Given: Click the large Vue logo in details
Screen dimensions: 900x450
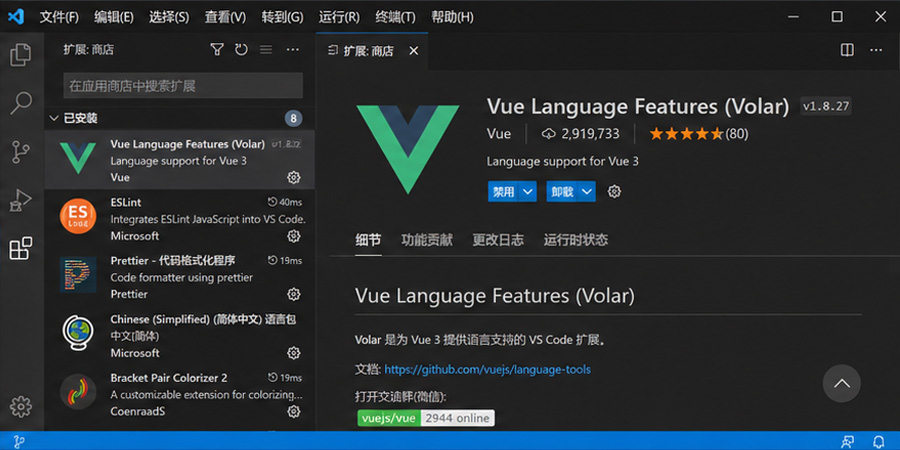Looking at the screenshot, I should pos(408,149).
